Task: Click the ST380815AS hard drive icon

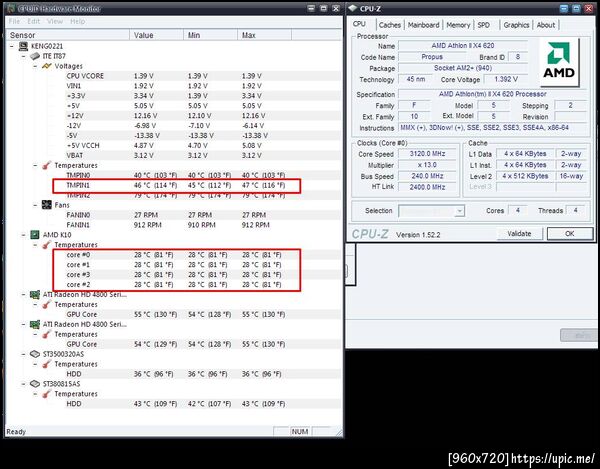Action: 35,384
